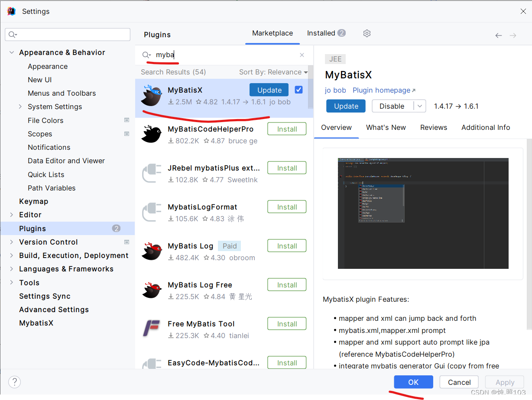
Task: Expand the Version Control section
Action: pos(11,242)
